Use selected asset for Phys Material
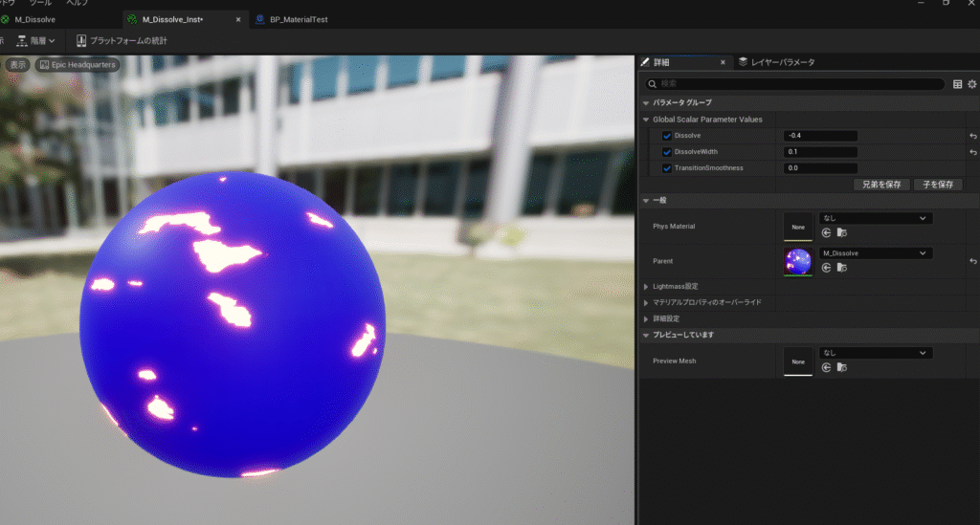 [x=826, y=232]
